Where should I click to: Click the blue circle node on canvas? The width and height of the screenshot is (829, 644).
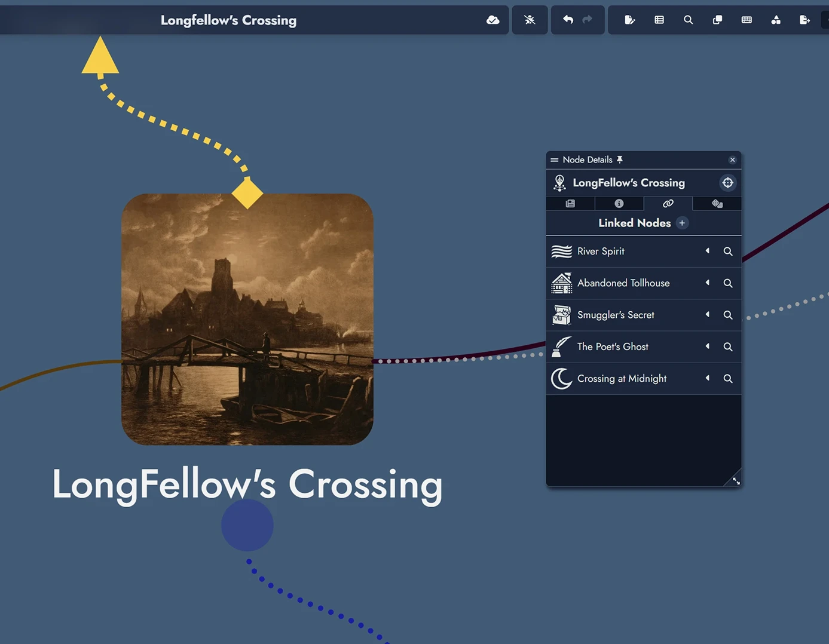click(247, 526)
